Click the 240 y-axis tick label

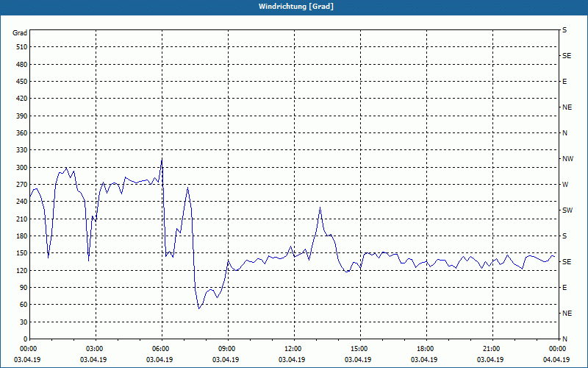tap(22, 202)
